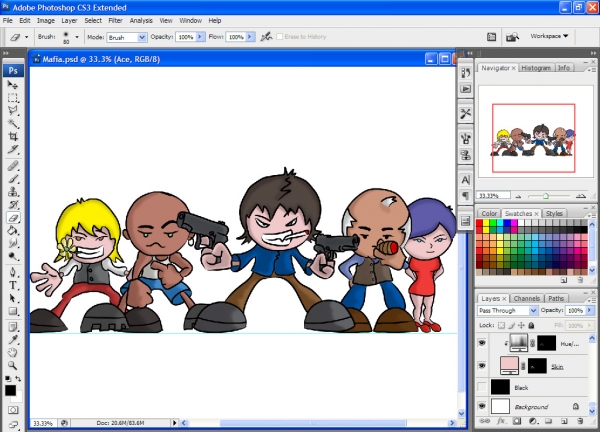Select the Slice tool
Viewport: 600px width, 432px height.
[13, 149]
